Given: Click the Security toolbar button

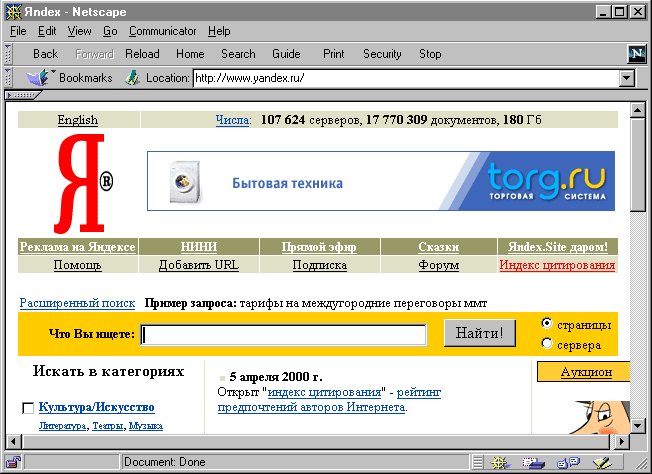Looking at the screenshot, I should click(382, 54).
